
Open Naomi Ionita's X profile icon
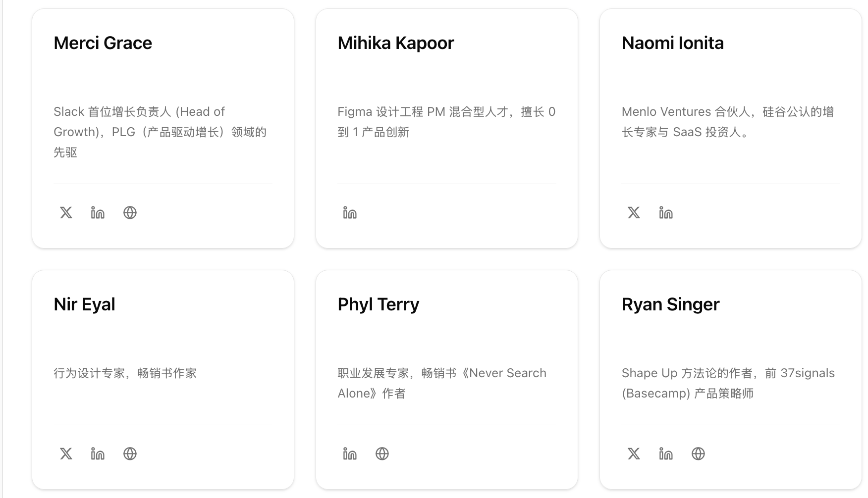coord(634,213)
